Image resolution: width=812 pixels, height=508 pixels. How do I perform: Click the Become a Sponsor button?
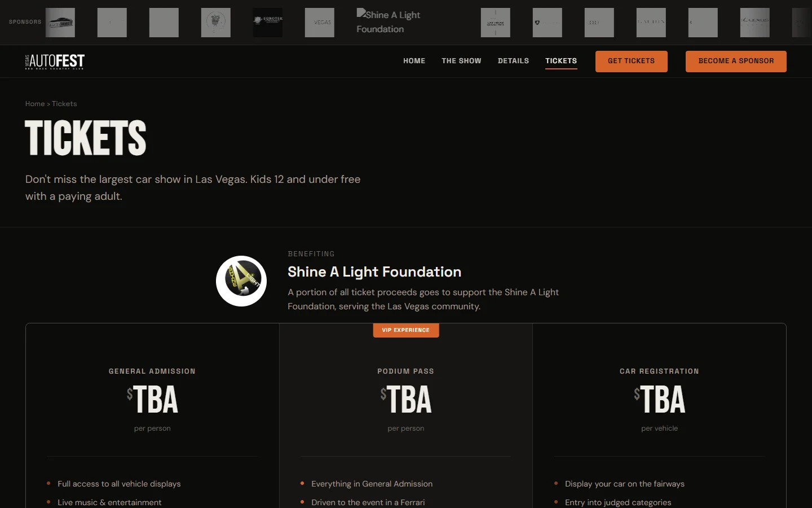pyautogui.click(x=735, y=61)
